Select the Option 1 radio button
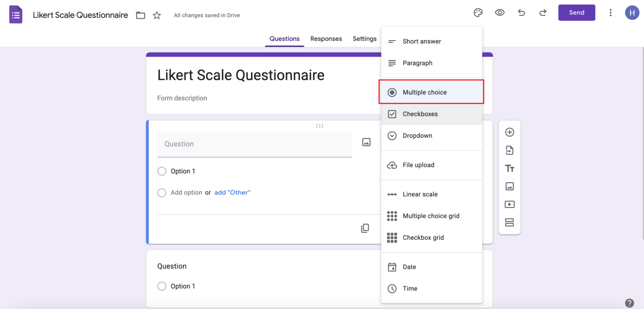The width and height of the screenshot is (644, 309). 162,171
